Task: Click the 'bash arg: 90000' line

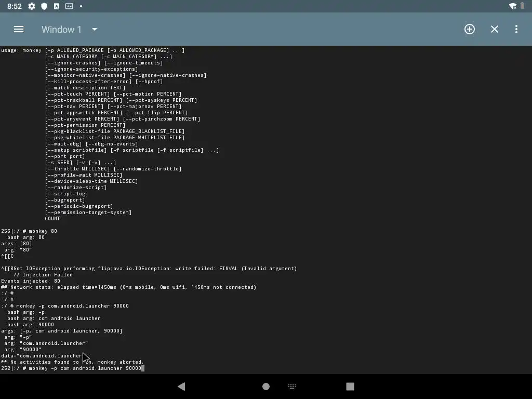Action: coord(31,325)
